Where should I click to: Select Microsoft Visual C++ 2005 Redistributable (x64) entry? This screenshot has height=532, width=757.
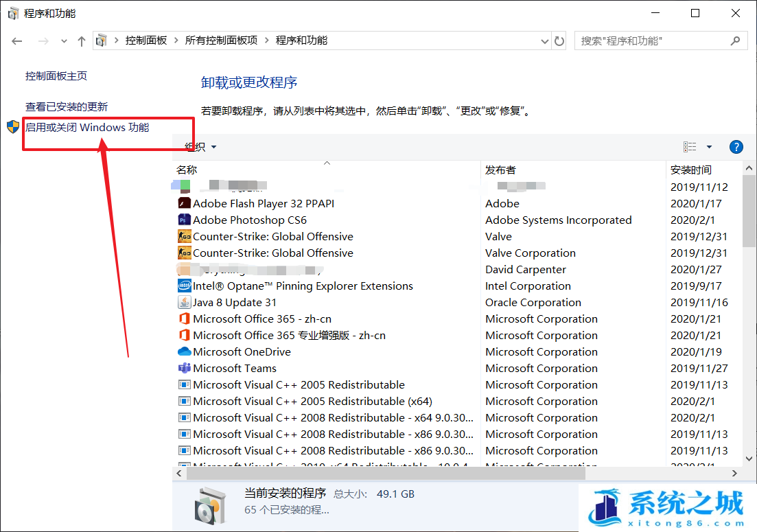313,401
